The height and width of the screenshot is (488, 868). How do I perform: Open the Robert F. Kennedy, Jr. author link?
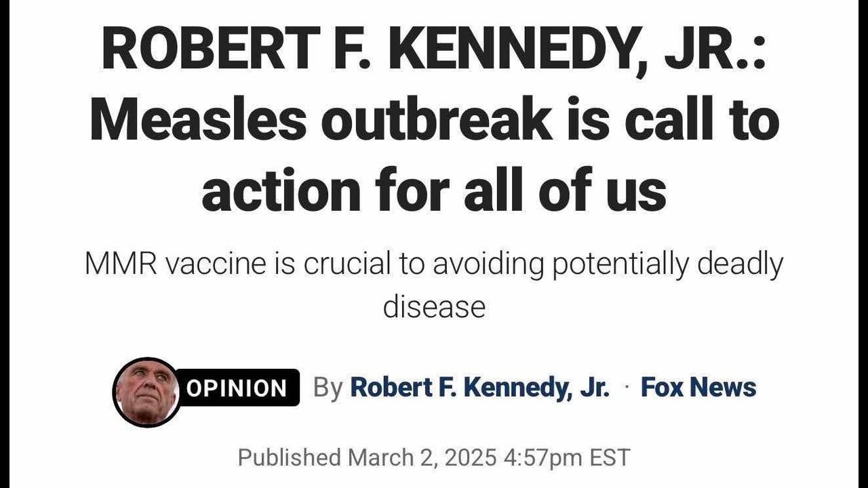pyautogui.click(x=479, y=388)
